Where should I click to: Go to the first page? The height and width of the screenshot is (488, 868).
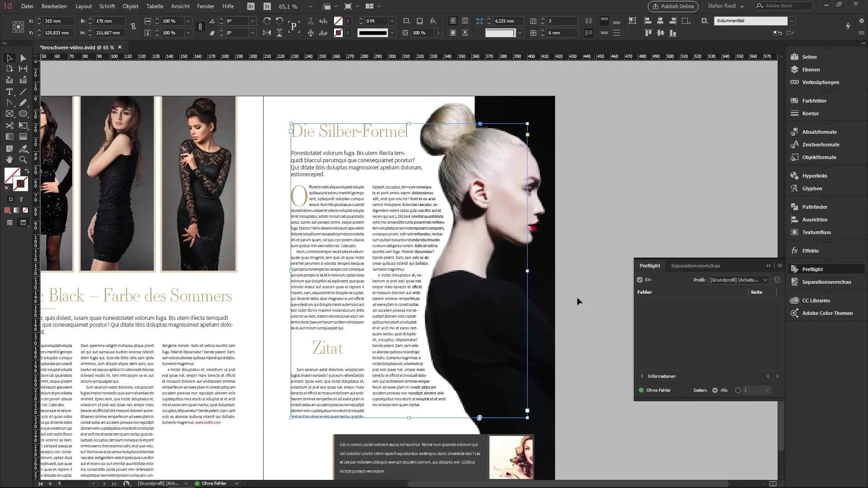pos(40,483)
